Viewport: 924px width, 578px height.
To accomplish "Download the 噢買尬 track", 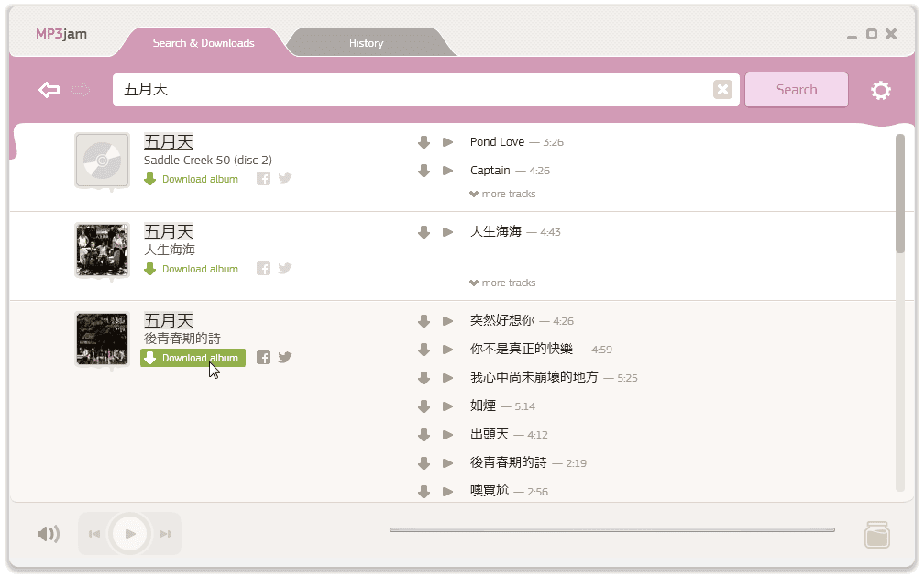I will (423, 492).
